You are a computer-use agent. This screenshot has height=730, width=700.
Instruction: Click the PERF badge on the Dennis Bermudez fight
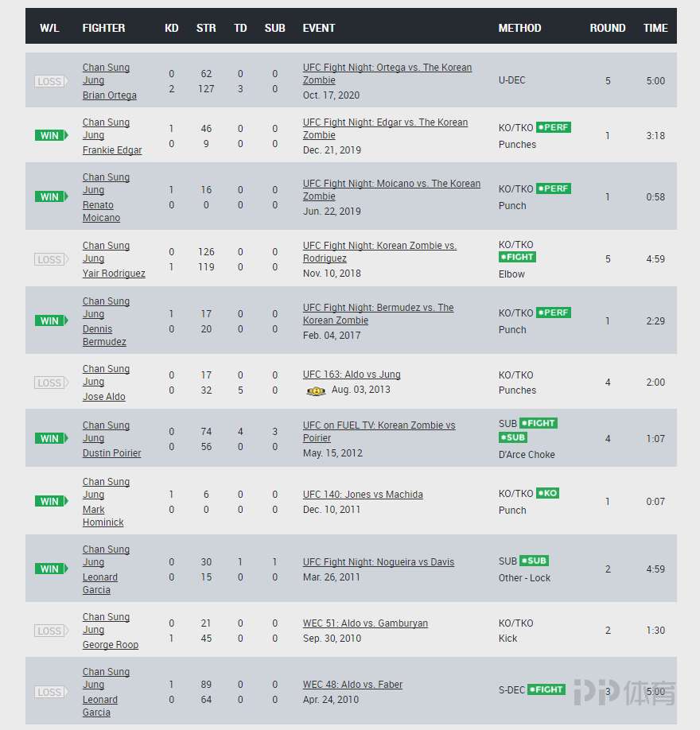(554, 313)
